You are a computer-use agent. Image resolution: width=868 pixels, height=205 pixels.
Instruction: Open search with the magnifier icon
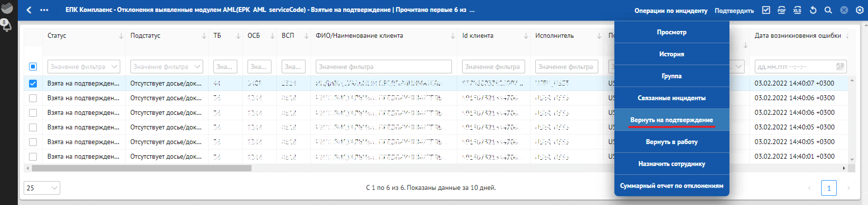pyautogui.click(x=828, y=10)
